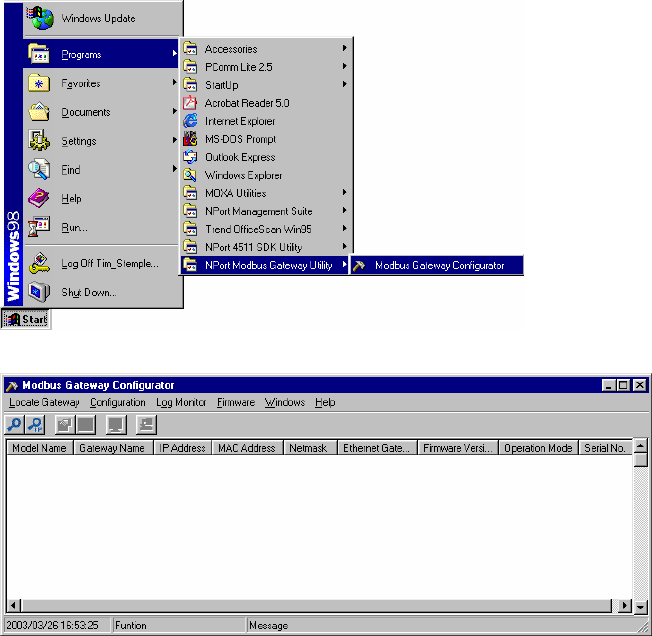Sort by the MAC Address column header
652x636 pixels.
pos(247,448)
